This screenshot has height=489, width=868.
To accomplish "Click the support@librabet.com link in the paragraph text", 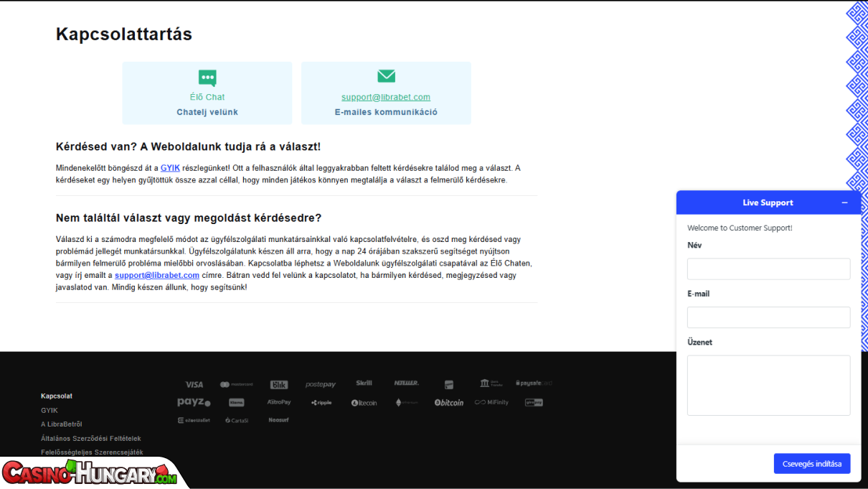I will 157,275.
